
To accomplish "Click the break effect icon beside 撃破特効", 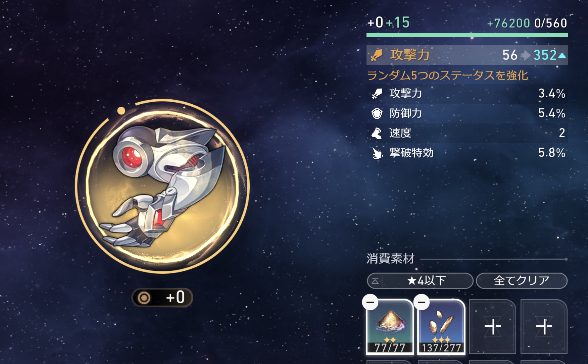I will tap(377, 153).
